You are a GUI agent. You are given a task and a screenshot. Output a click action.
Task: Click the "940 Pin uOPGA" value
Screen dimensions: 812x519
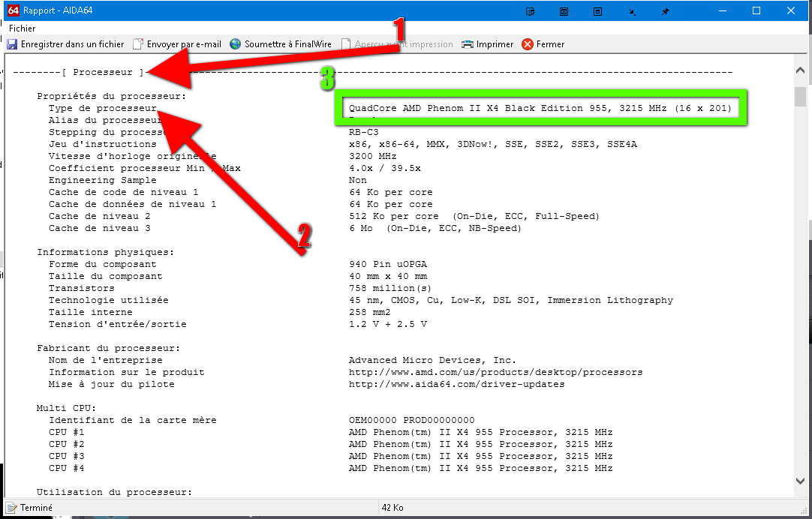point(388,265)
